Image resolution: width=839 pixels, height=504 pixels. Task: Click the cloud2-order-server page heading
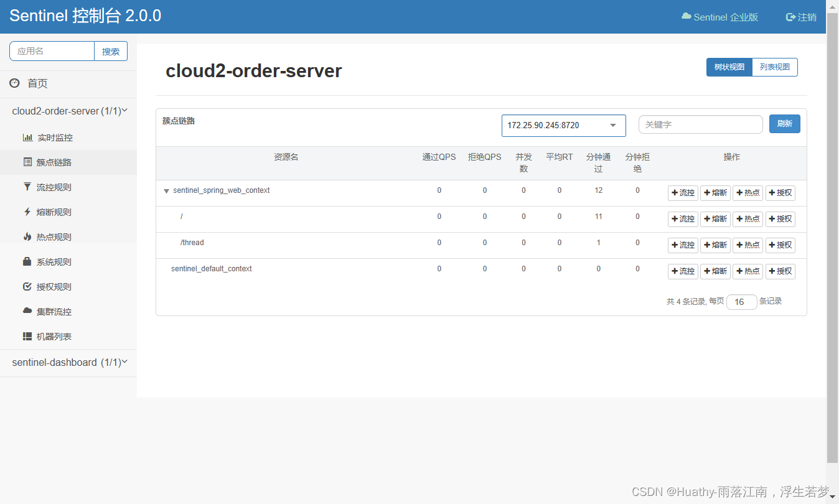point(254,71)
